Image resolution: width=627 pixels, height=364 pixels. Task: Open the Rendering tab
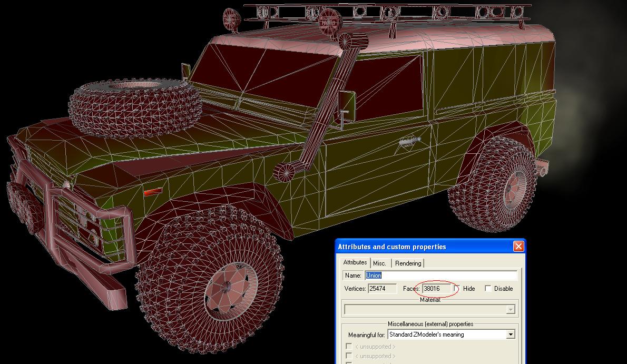[408, 263]
